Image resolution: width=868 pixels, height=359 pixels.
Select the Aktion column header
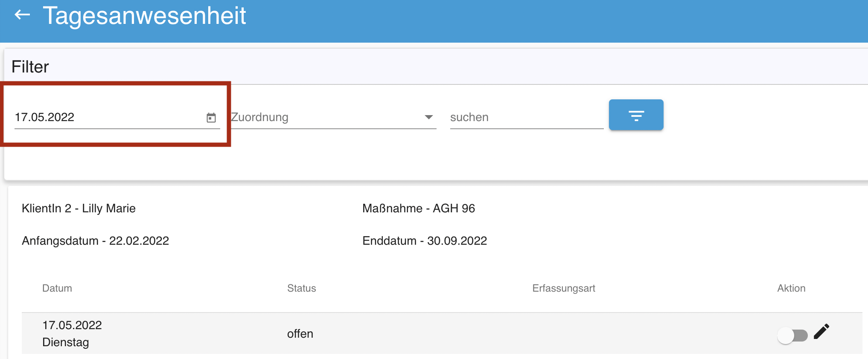(x=791, y=288)
